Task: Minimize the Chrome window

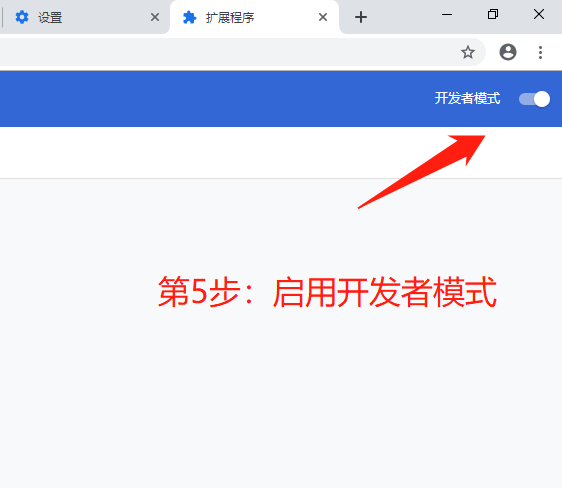Action: pos(447,15)
